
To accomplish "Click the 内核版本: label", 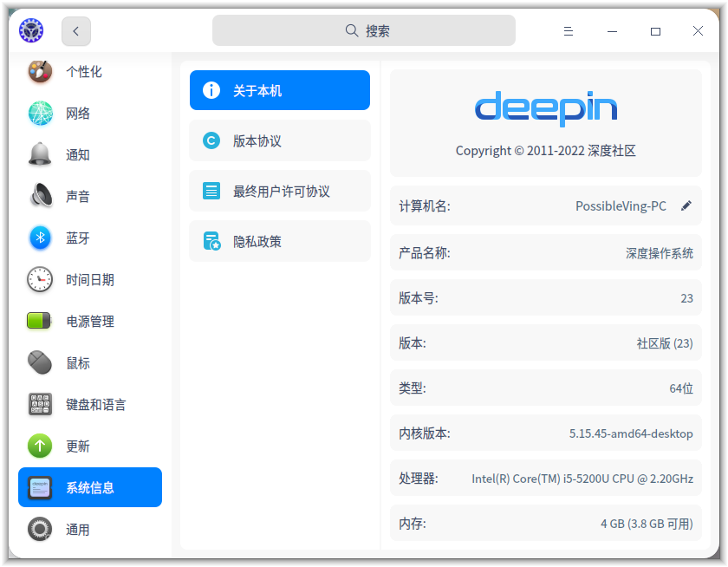I will tap(425, 433).
